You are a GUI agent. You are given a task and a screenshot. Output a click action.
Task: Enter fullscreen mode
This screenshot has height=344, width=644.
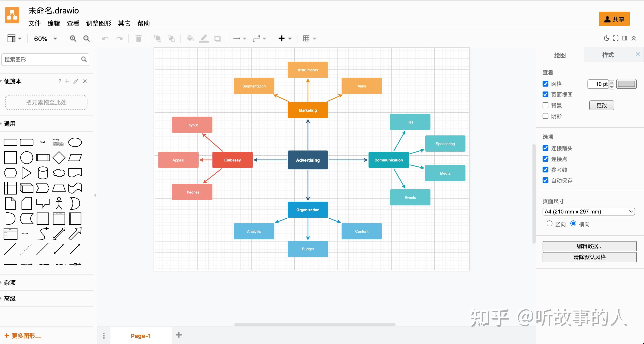click(x=616, y=38)
